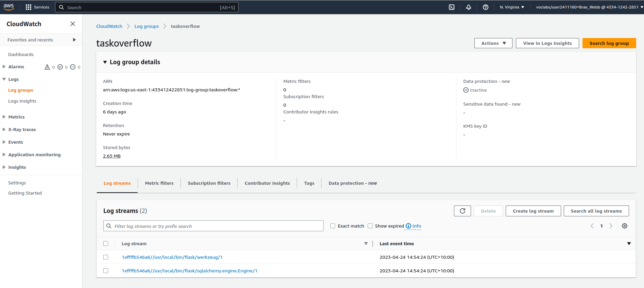Expand Application monitoring section
This screenshot has height=288, width=644.
coord(4,155)
